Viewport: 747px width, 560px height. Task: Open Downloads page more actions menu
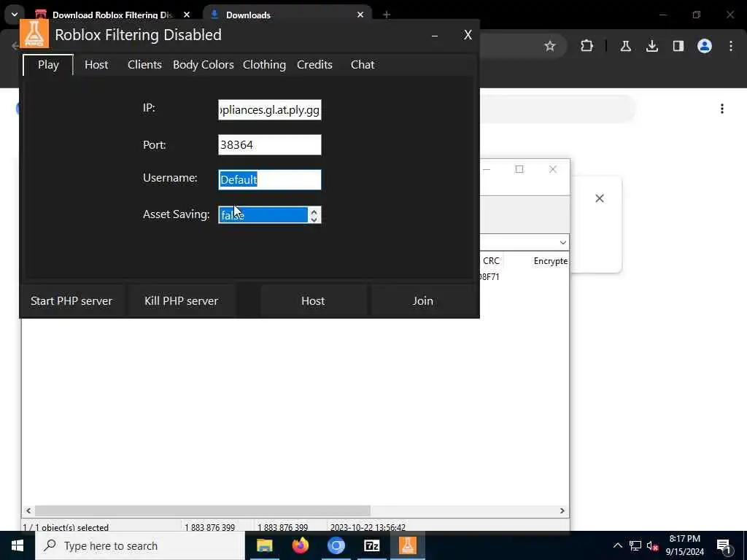click(x=722, y=109)
